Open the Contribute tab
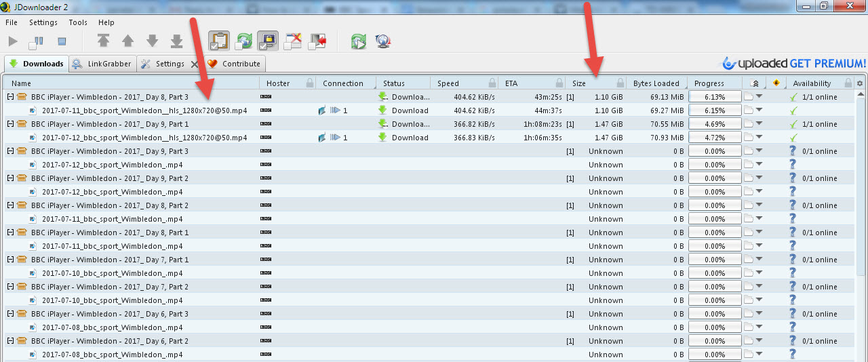The width and height of the screenshot is (868, 362). [234, 64]
